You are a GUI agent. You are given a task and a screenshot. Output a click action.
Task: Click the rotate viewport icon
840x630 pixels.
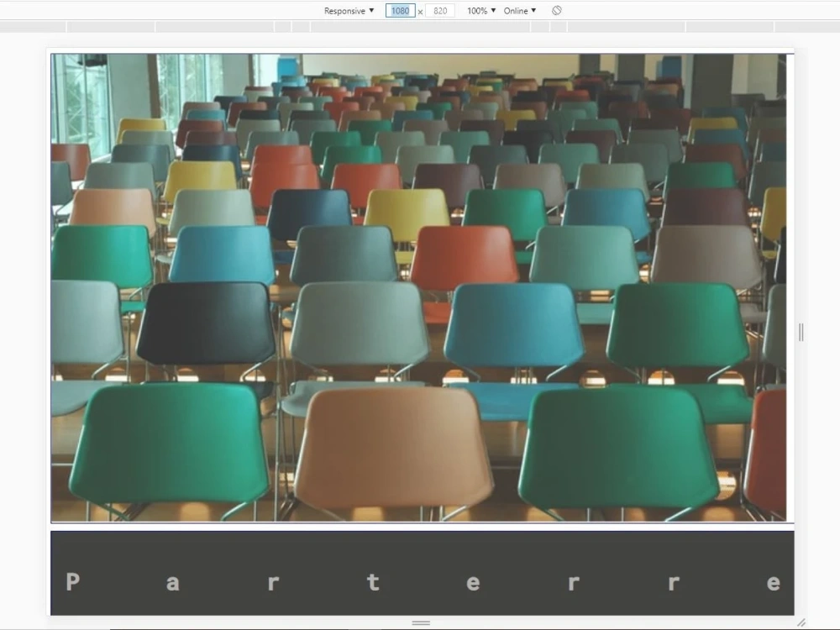[557, 11]
